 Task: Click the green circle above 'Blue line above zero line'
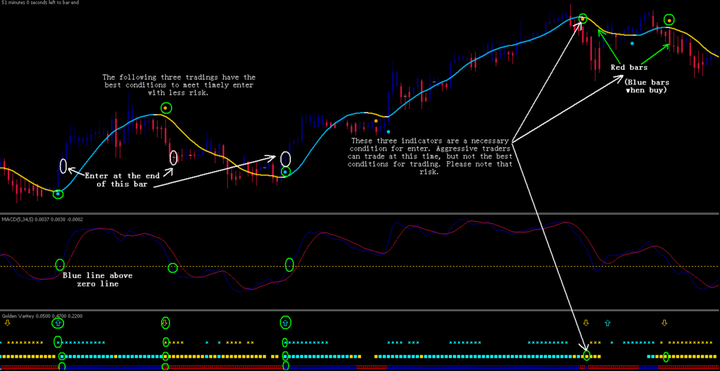pyautogui.click(x=60, y=264)
